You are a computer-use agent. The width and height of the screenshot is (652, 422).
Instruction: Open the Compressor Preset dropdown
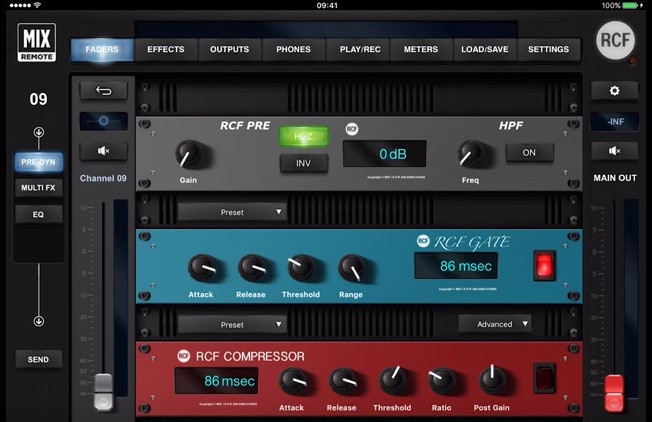tap(232, 324)
